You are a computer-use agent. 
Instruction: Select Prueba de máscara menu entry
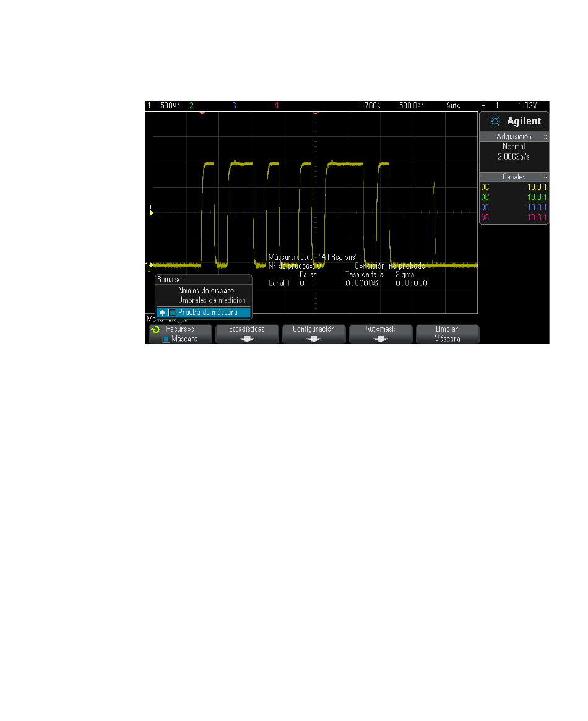click(204, 313)
